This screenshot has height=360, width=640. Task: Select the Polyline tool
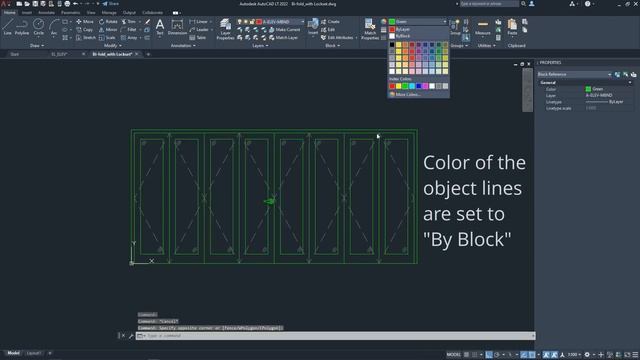coord(22,27)
